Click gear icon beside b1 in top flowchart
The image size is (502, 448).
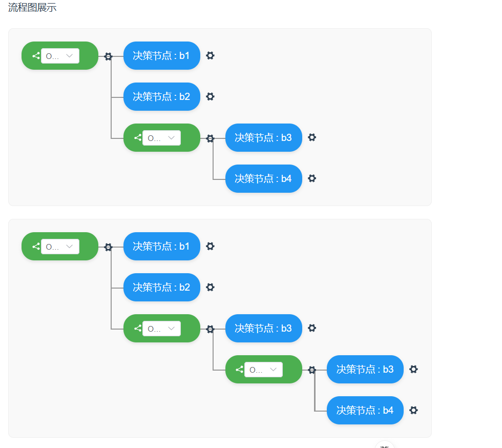tap(210, 55)
